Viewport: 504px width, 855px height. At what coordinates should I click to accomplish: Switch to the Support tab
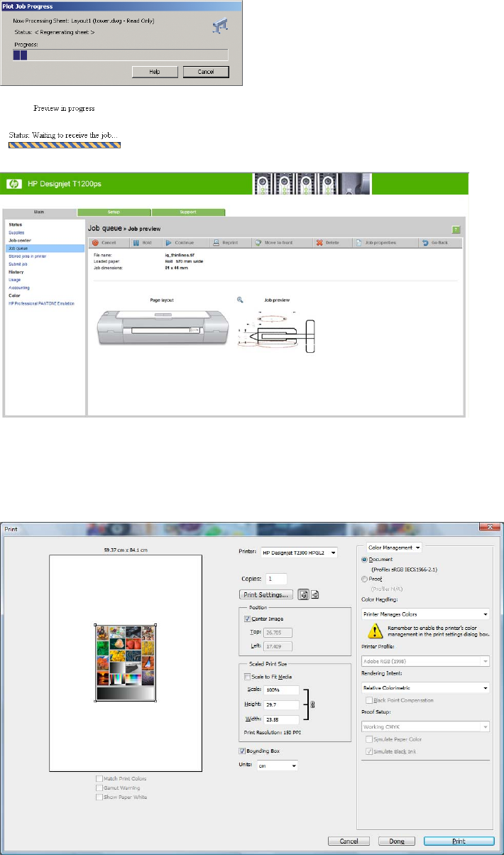(188, 212)
